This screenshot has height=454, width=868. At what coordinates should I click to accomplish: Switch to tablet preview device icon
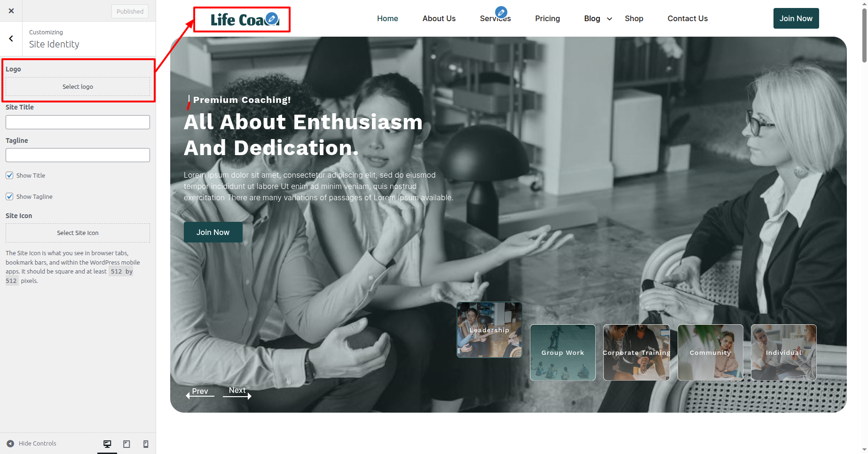(126, 444)
